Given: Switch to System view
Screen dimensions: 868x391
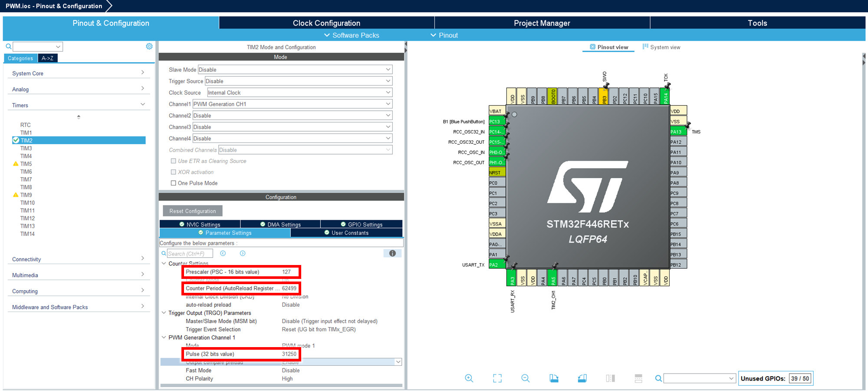Looking at the screenshot, I should [661, 47].
